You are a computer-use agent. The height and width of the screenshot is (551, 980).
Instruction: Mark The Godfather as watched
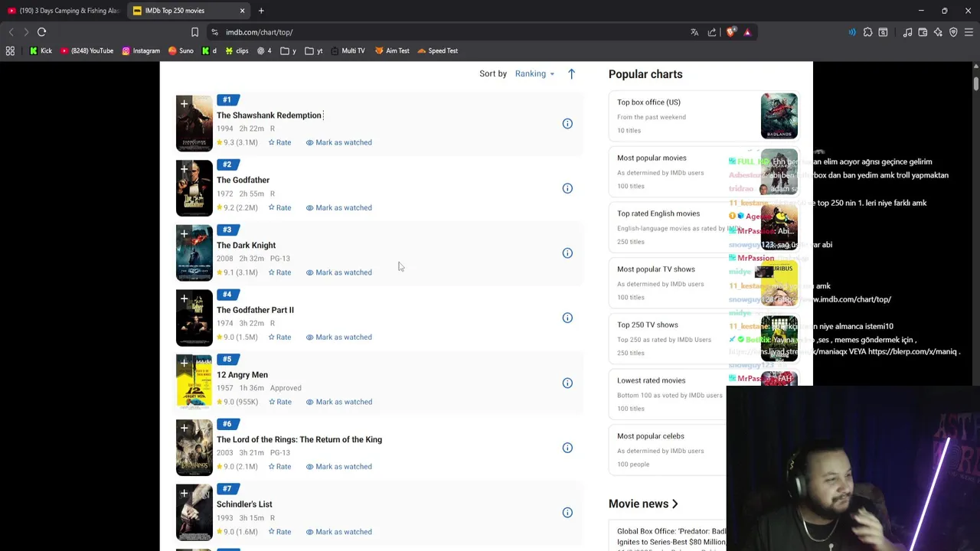[x=339, y=207]
